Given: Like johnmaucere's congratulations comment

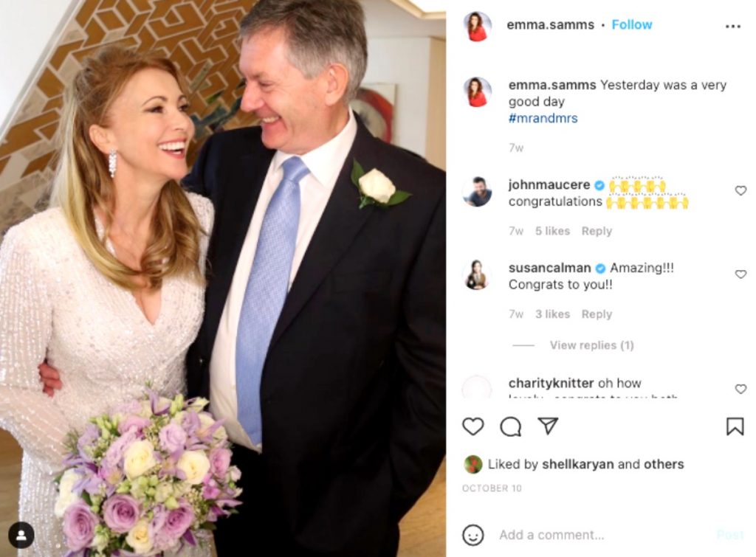Looking at the screenshot, I should tap(740, 191).
